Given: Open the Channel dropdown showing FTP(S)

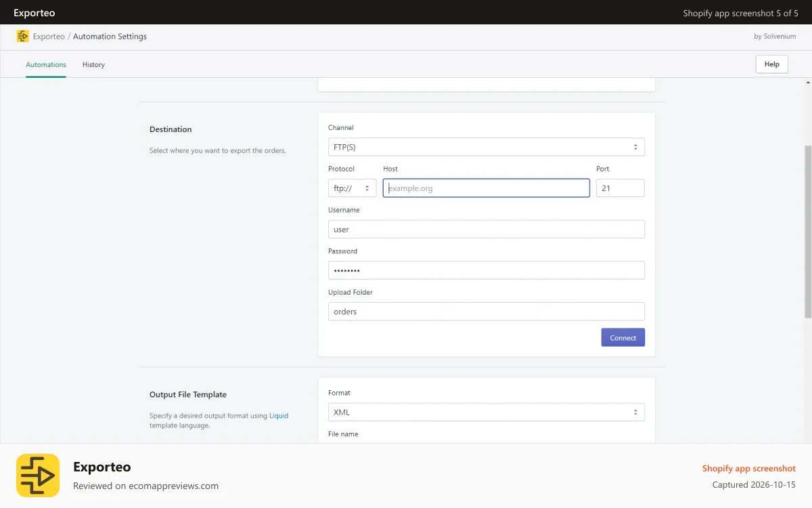Looking at the screenshot, I should tap(487, 147).
